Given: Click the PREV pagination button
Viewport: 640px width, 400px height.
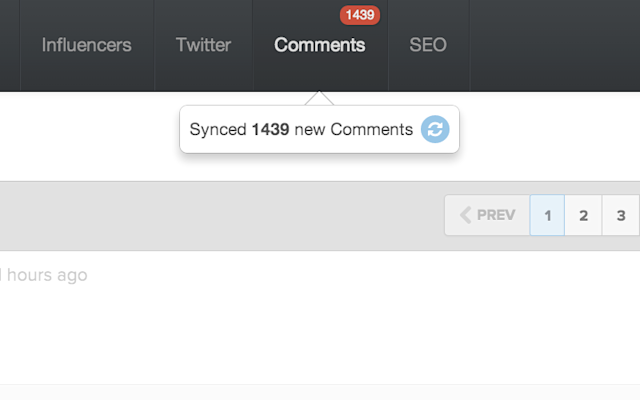Looking at the screenshot, I should click(487, 215).
